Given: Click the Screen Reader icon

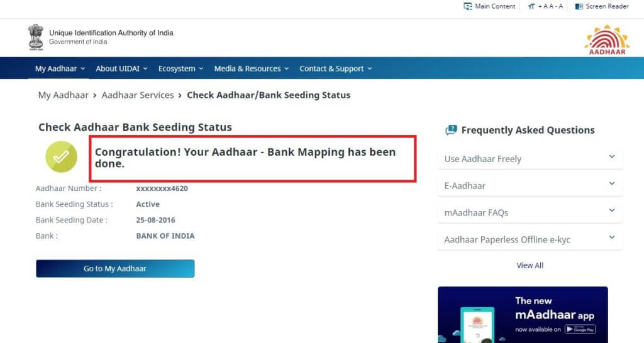Looking at the screenshot, I should pyautogui.click(x=579, y=6).
